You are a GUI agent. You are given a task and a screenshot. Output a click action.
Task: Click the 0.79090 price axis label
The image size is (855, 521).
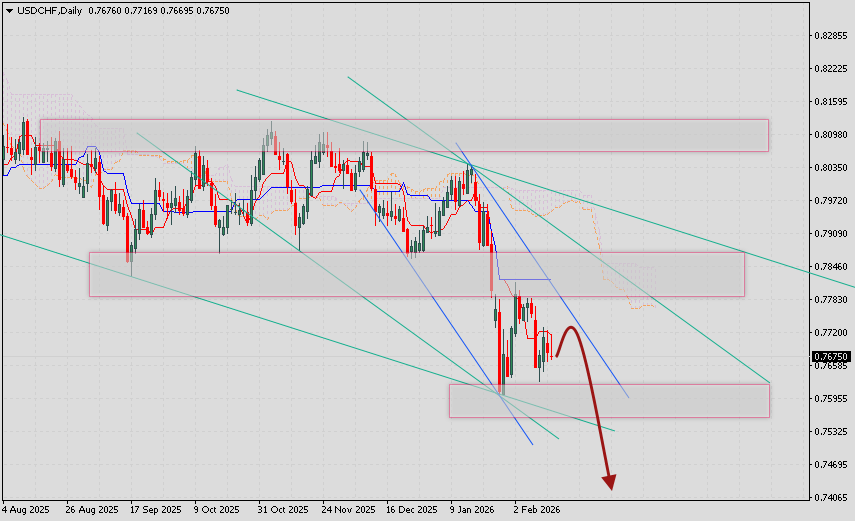[x=832, y=234]
